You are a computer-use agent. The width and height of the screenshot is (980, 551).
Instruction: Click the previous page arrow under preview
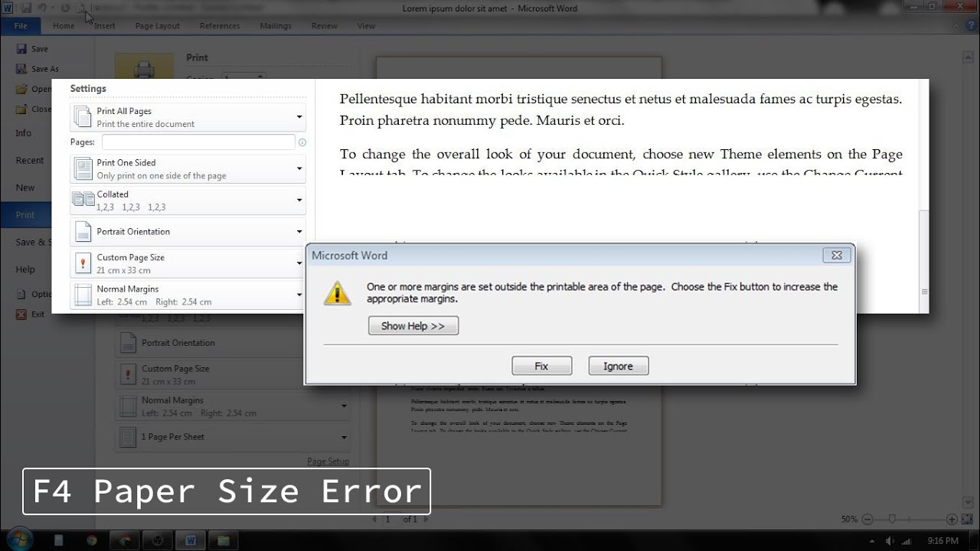click(x=374, y=519)
